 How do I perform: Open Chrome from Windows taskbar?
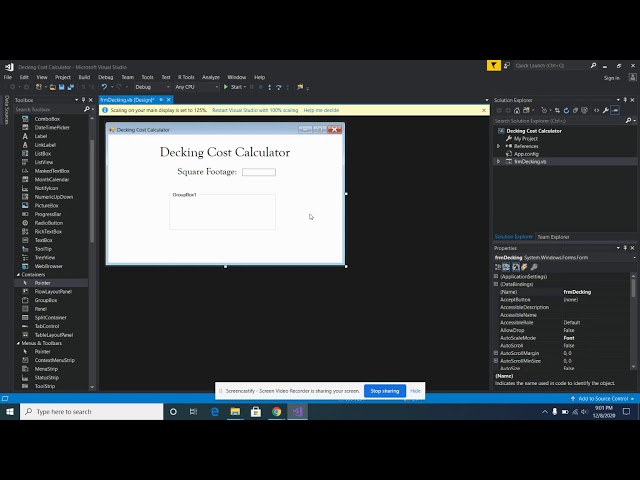277,411
